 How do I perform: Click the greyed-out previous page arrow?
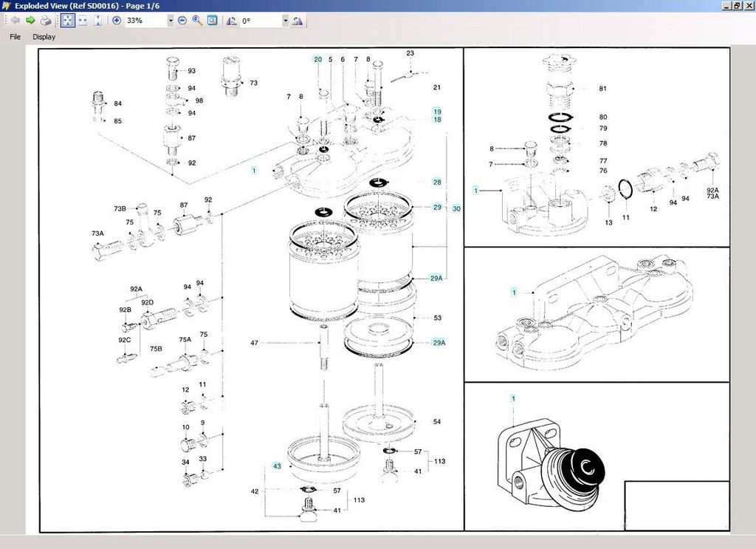tap(16, 21)
